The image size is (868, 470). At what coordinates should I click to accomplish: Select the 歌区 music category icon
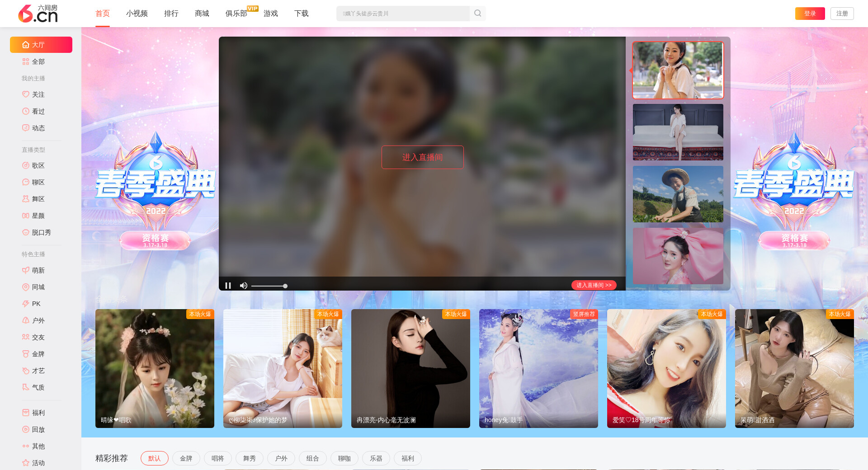click(x=26, y=165)
